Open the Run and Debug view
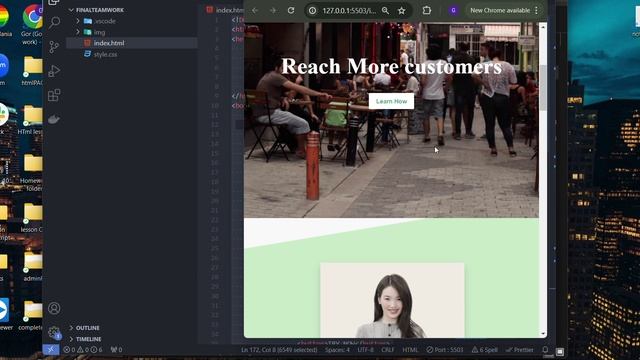Image resolution: width=640 pixels, height=360 pixels. click(x=54, y=71)
